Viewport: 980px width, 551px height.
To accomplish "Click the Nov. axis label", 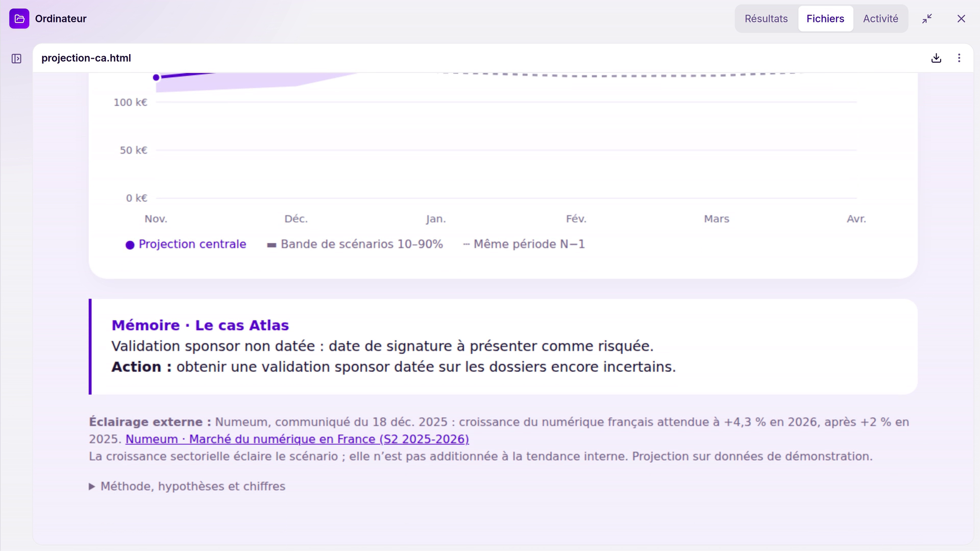I will [x=156, y=219].
